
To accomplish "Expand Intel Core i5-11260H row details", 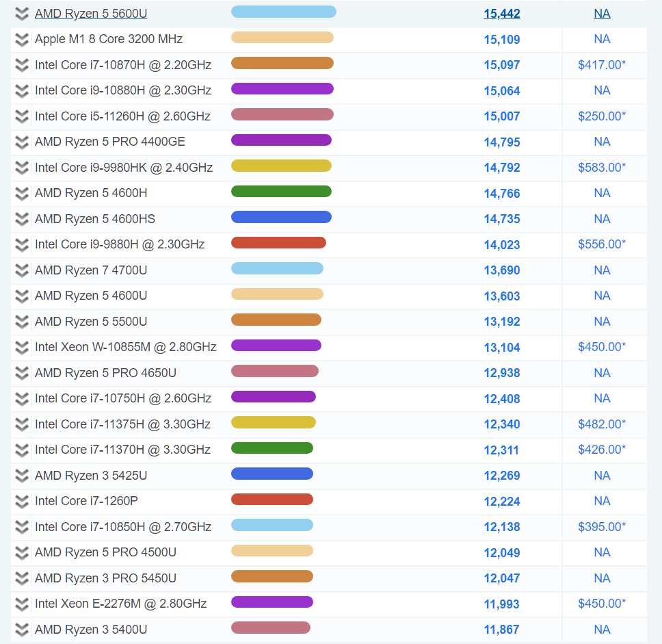I will point(21,116).
